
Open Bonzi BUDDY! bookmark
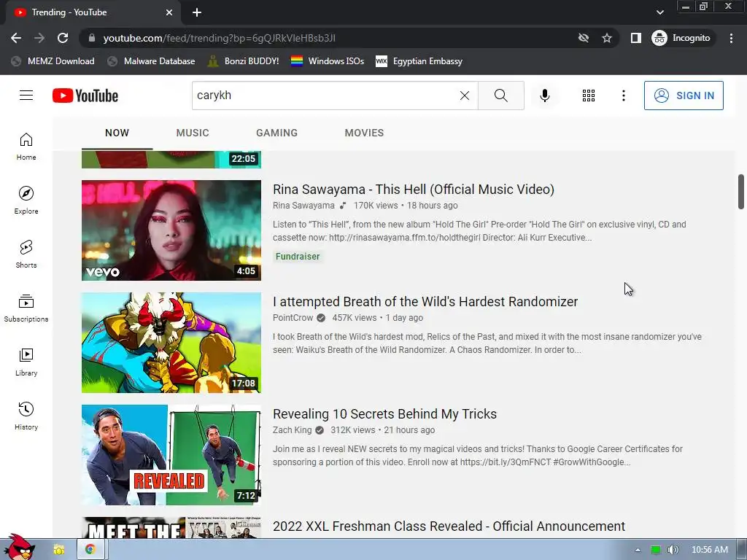[244, 61]
